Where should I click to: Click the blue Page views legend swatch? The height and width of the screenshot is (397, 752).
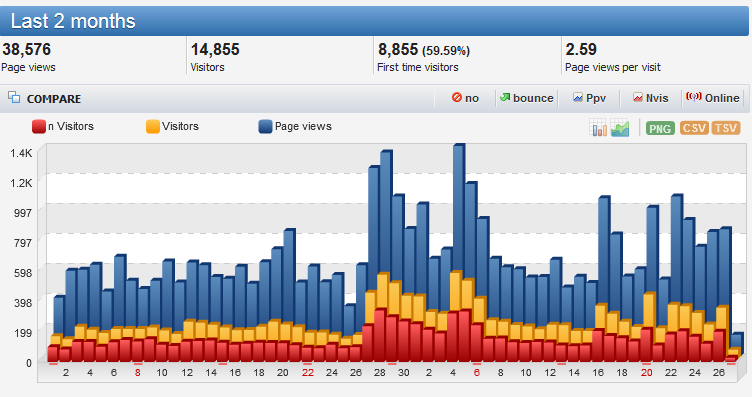click(265, 127)
